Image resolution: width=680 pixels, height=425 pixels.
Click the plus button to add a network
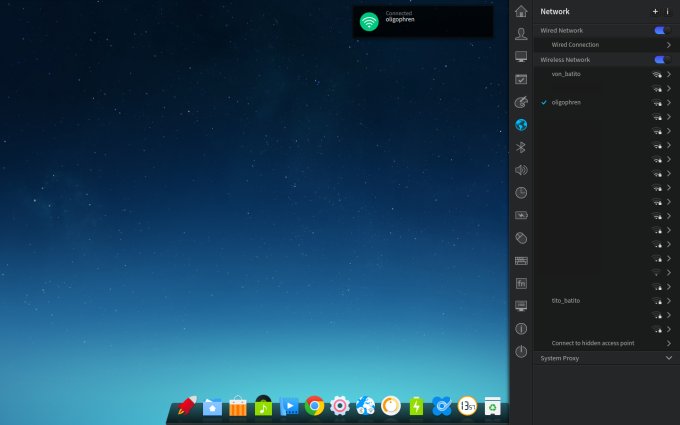click(655, 11)
